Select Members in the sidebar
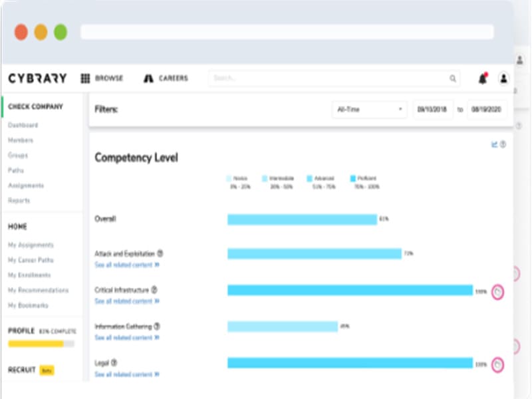This screenshot has width=532, height=399. (x=21, y=140)
